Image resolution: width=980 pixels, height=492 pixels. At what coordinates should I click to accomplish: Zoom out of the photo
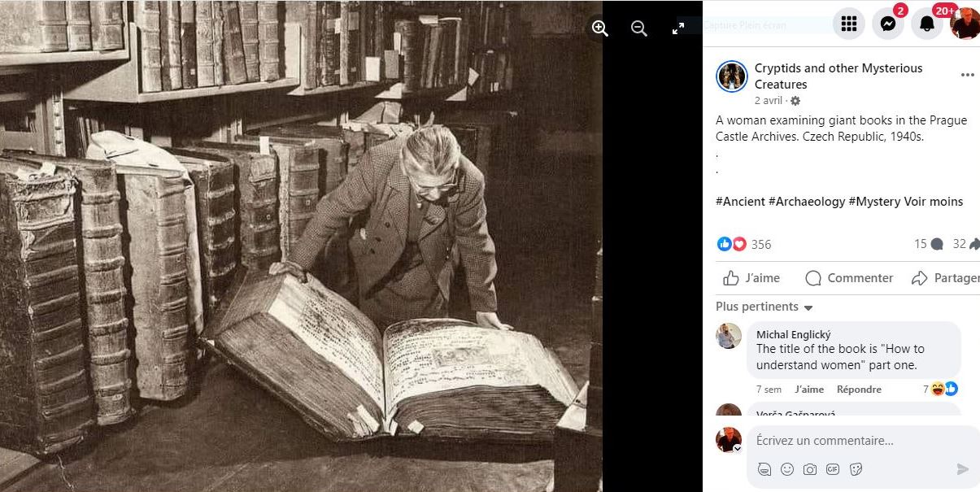click(x=639, y=28)
